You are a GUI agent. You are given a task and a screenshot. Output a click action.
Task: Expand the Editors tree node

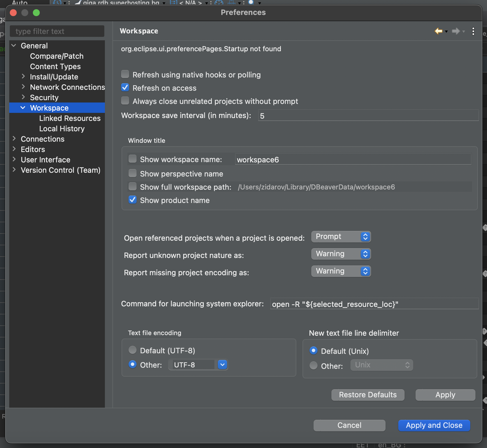pyautogui.click(x=14, y=149)
